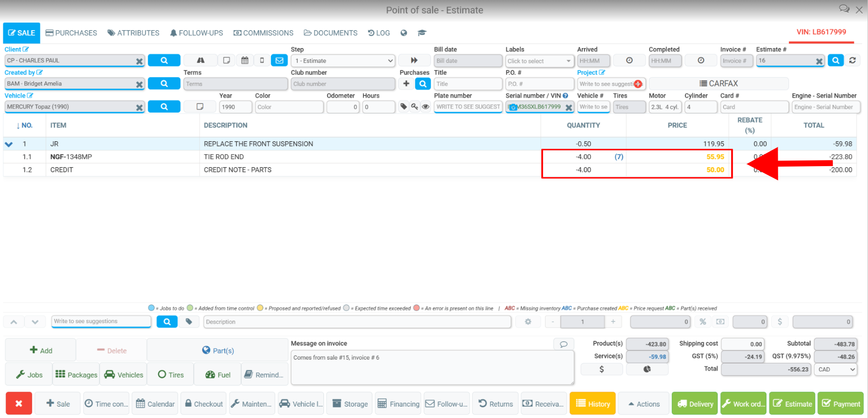Open the CAD currency dropdown

tap(836, 369)
